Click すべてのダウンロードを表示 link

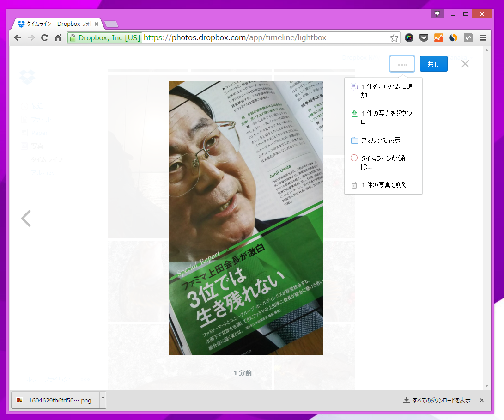(441, 400)
